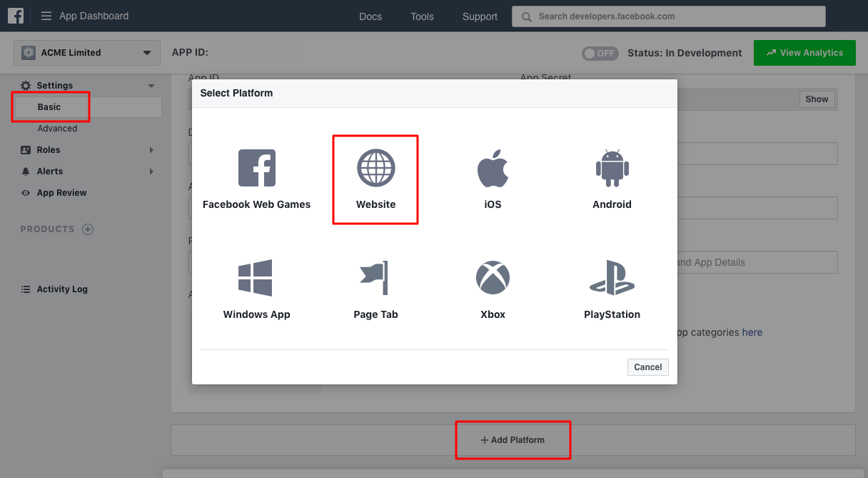Click the PRODUCTS heading in sidebar
This screenshot has width=868, height=478.
pos(47,229)
